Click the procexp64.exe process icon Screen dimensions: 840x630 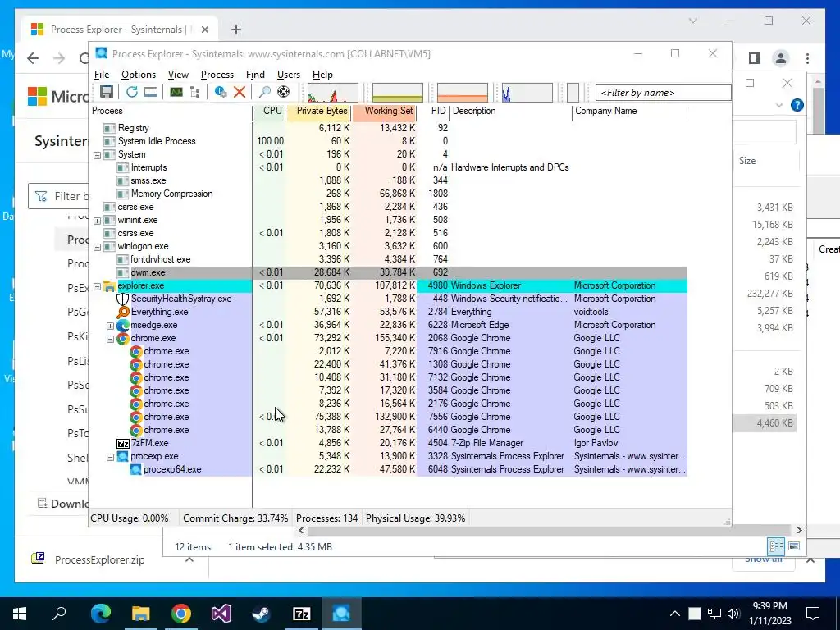135,470
